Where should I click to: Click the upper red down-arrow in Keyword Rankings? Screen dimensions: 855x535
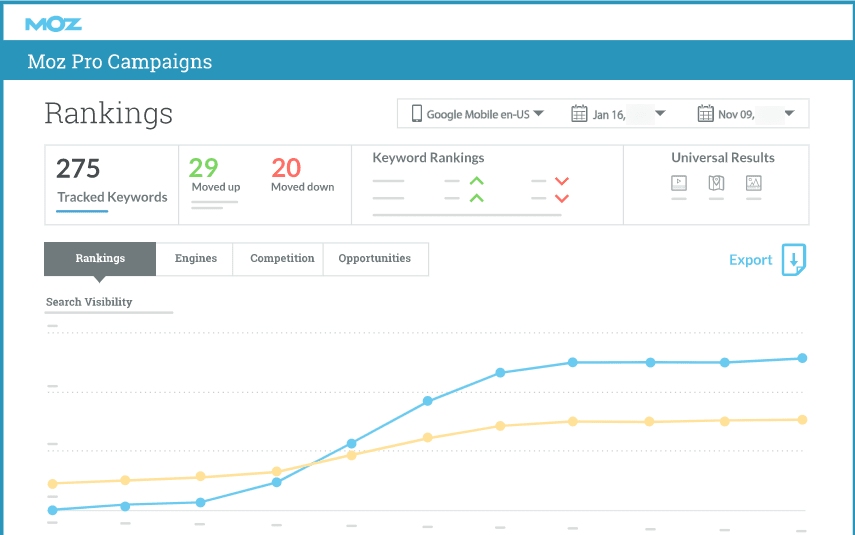pos(562,181)
